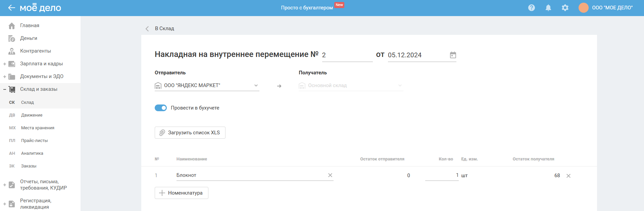Edit the invoice number field showing 2

pos(347,55)
